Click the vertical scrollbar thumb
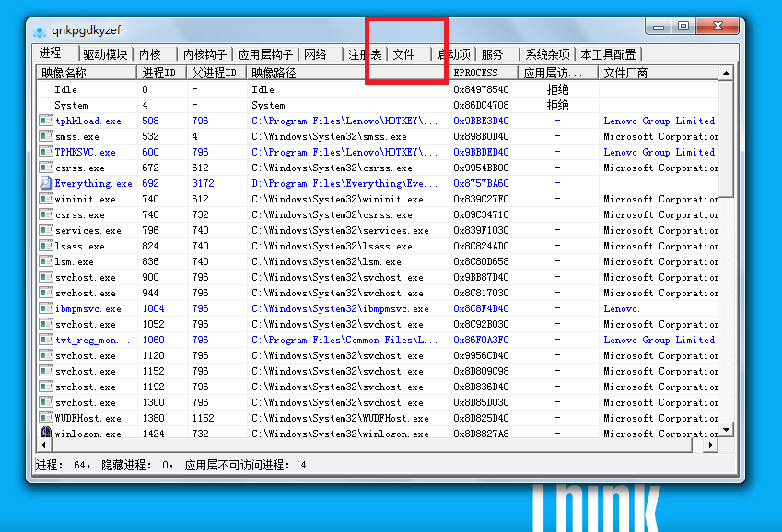Screen dimensions: 782x532 726,139
